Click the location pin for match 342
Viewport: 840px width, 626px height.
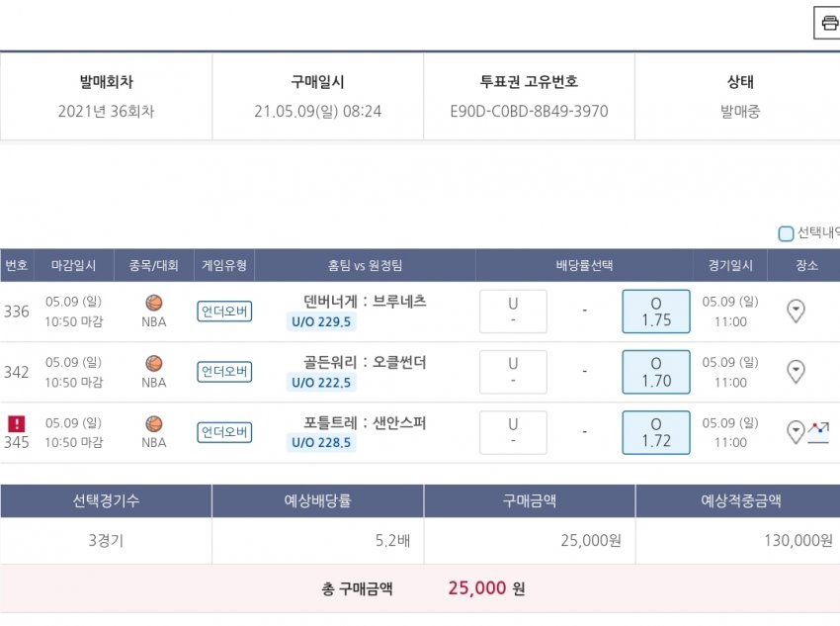tap(796, 372)
